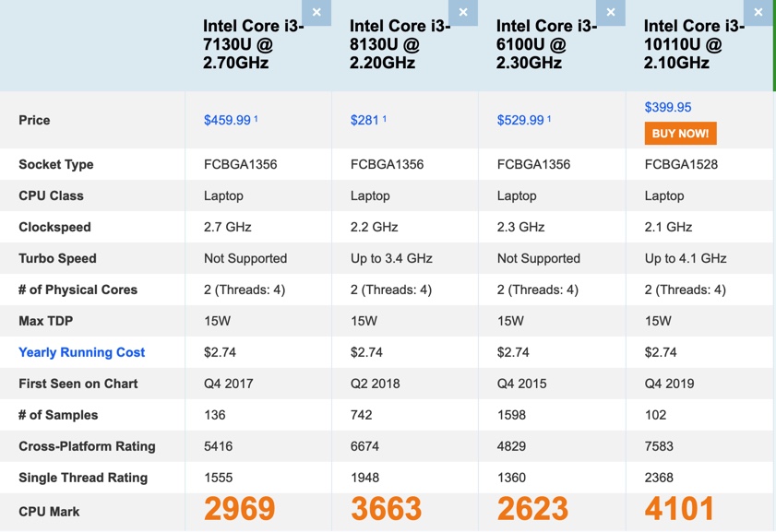Remove the Intel Core i3-10110U column
The image size is (776, 532).
(x=758, y=13)
